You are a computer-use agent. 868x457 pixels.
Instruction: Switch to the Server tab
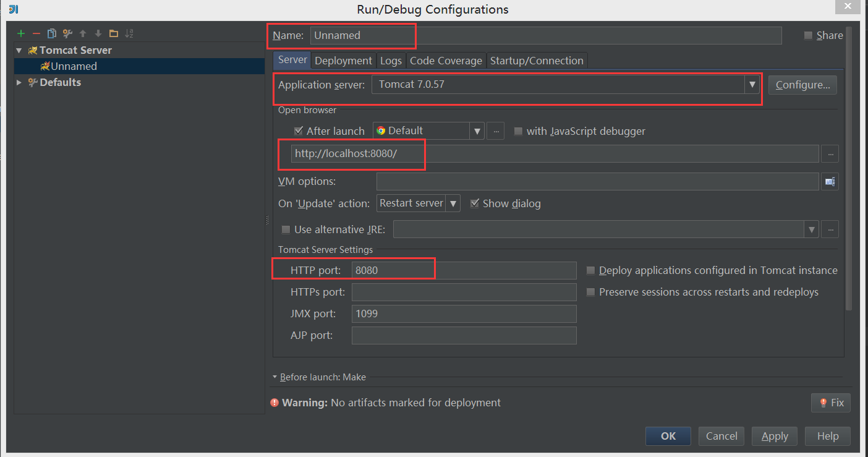292,60
